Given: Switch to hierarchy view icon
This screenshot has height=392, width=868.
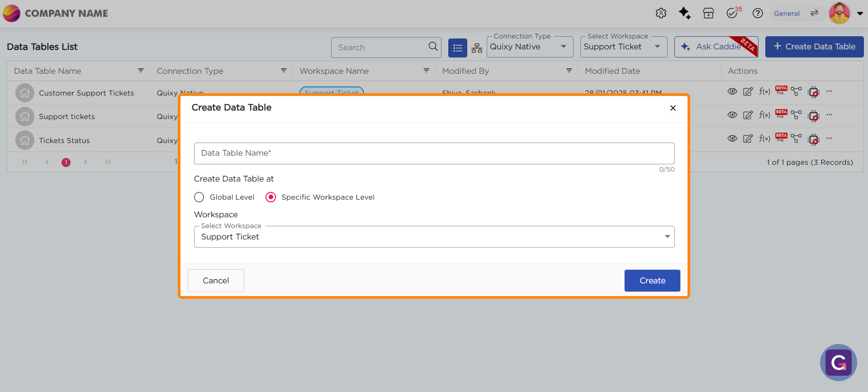Looking at the screenshot, I should (x=477, y=48).
